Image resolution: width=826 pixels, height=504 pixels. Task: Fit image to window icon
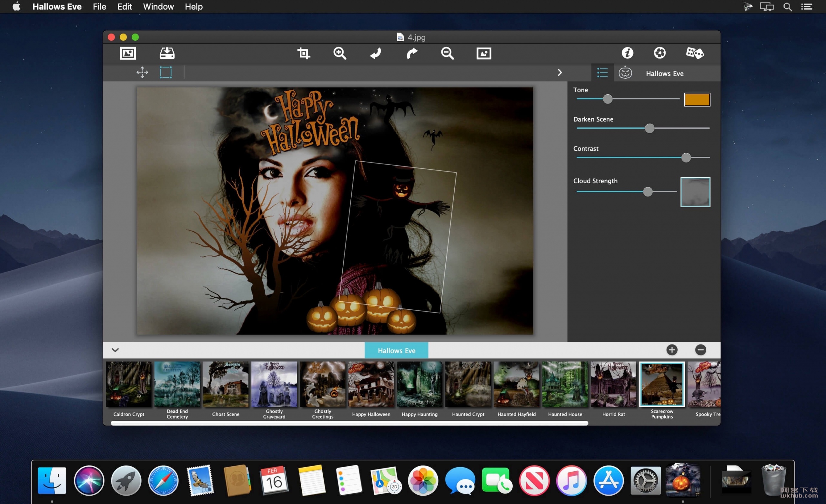tap(484, 53)
